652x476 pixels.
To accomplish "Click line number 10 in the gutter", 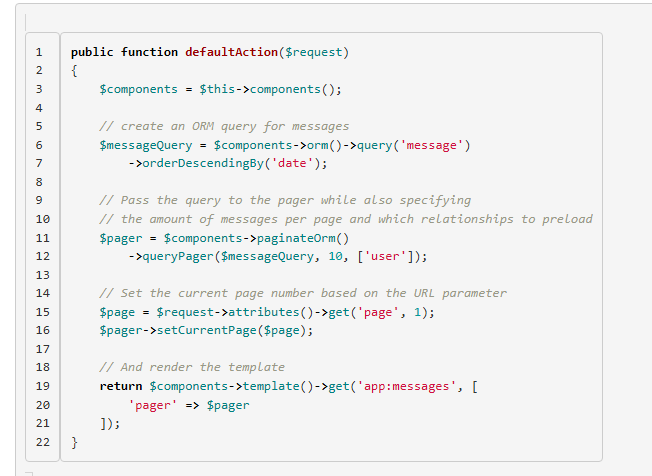I will pyautogui.click(x=42, y=219).
